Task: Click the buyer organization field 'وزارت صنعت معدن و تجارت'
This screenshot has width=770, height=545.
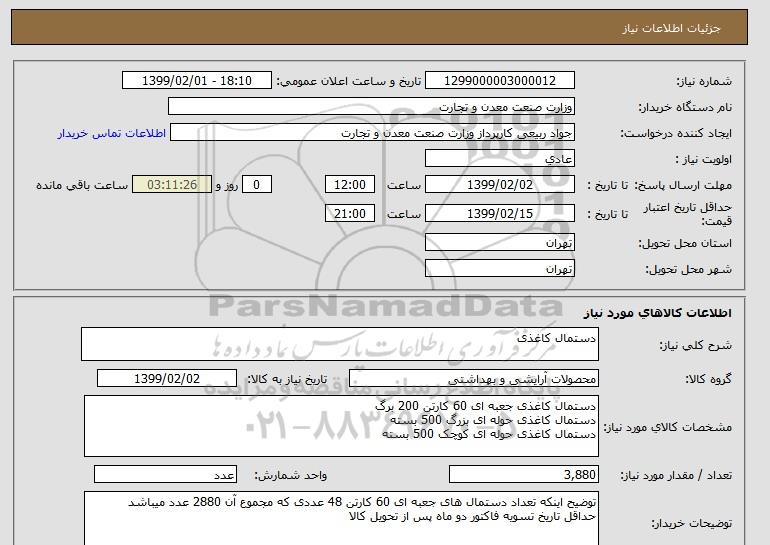Action: click(371, 107)
